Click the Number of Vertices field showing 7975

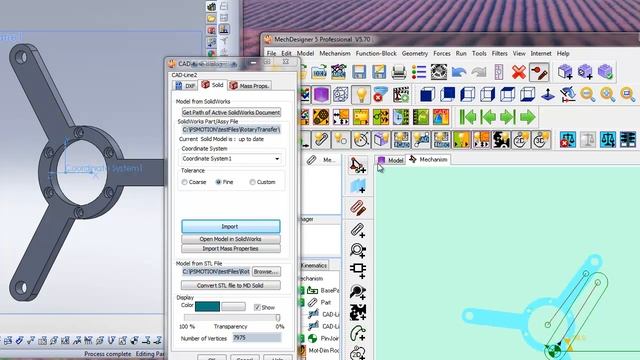click(257, 338)
